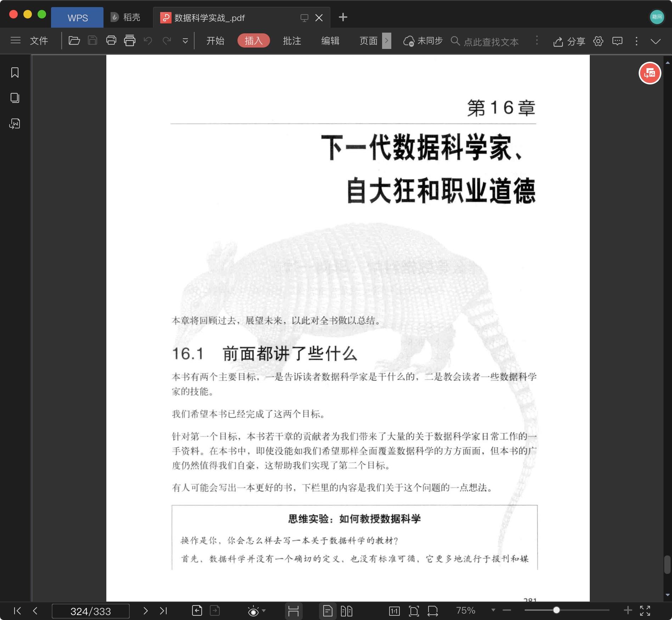Open settings gear icon in toolbar

pos(598,41)
